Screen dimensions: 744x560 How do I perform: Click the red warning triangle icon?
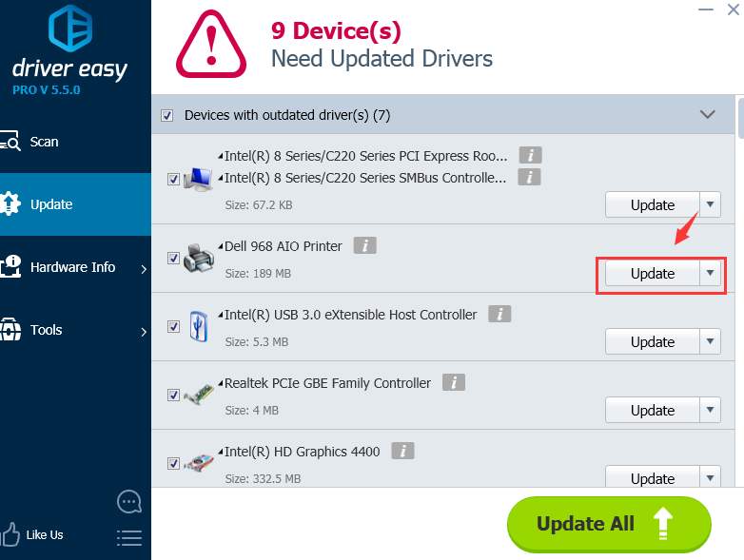click(211, 44)
